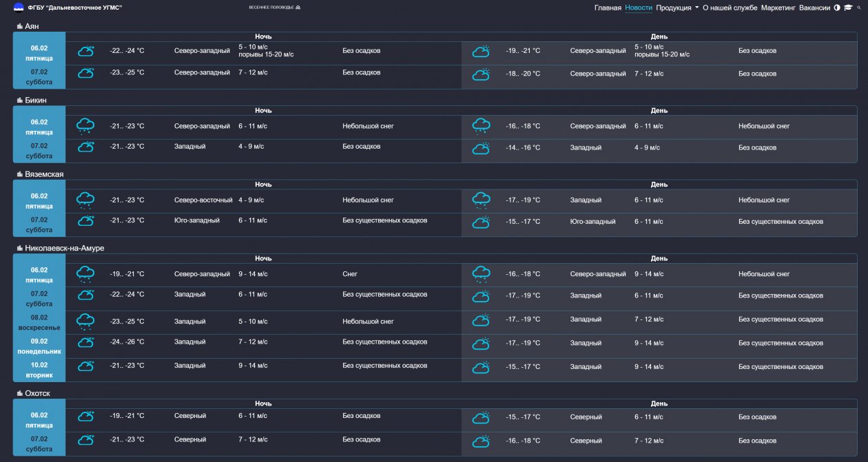Click Аян night weather icon for 06.02

pyautogui.click(x=85, y=51)
